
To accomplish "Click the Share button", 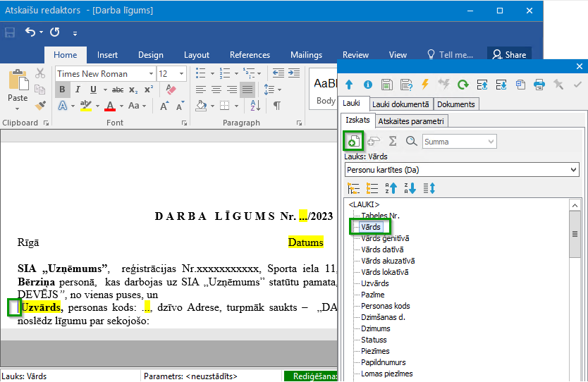I will (509, 55).
